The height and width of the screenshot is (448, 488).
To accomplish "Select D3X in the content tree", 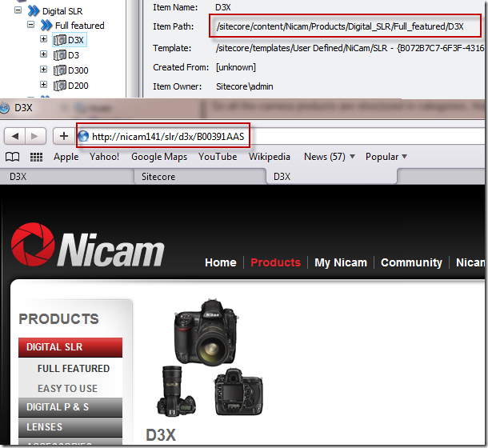I will click(76, 40).
